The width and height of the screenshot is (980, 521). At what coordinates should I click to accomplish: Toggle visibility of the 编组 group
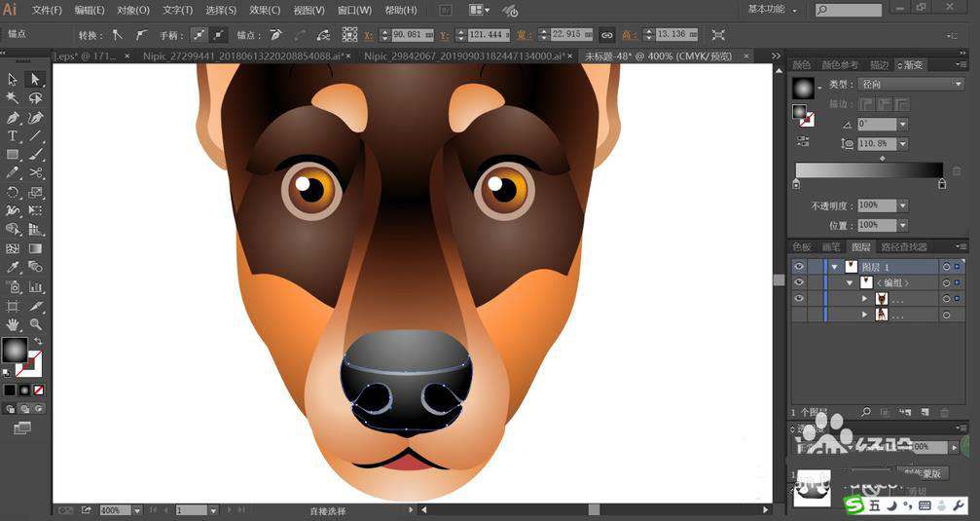coord(799,282)
